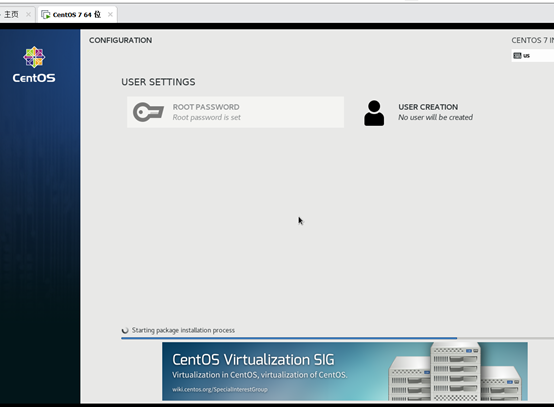Click 'No user will be created' text
The height and width of the screenshot is (407, 554).
click(435, 117)
